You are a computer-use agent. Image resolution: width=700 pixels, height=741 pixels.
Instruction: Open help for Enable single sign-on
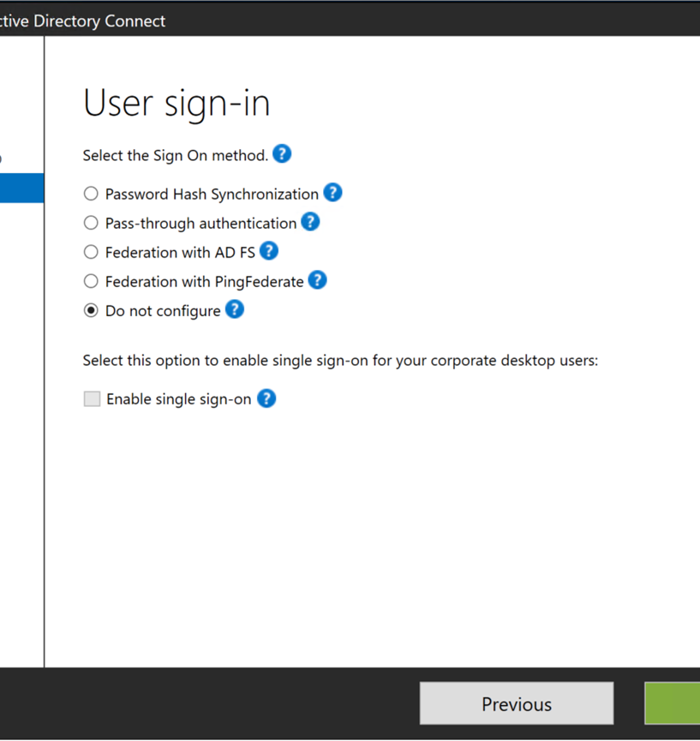click(266, 397)
